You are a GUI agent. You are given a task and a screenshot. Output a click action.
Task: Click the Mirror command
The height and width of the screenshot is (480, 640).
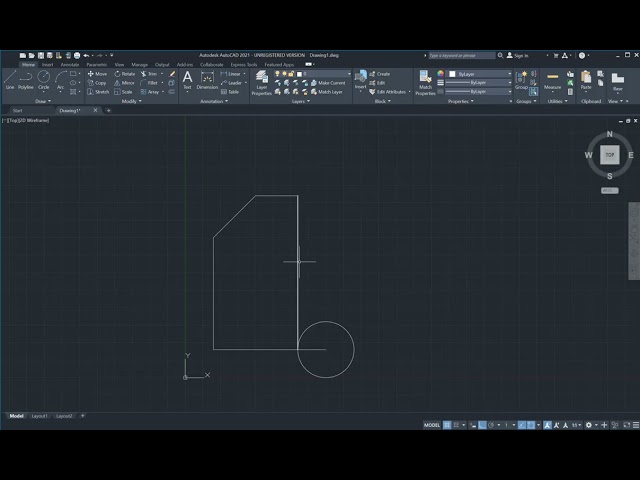coord(124,83)
